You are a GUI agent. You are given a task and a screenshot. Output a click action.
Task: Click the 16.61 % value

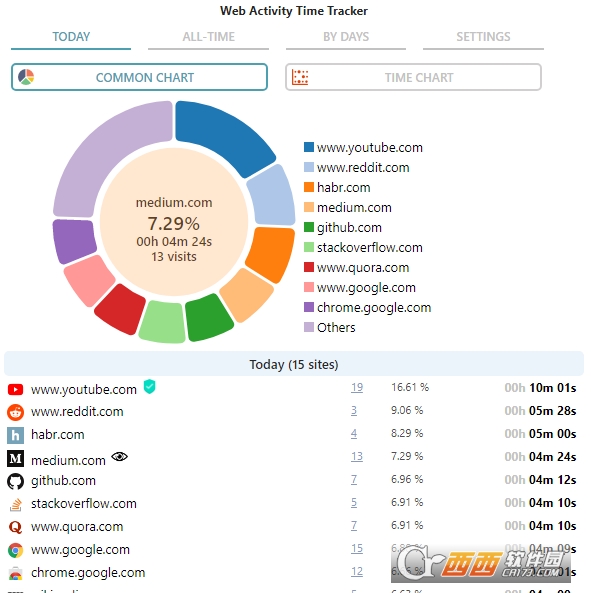point(410,387)
